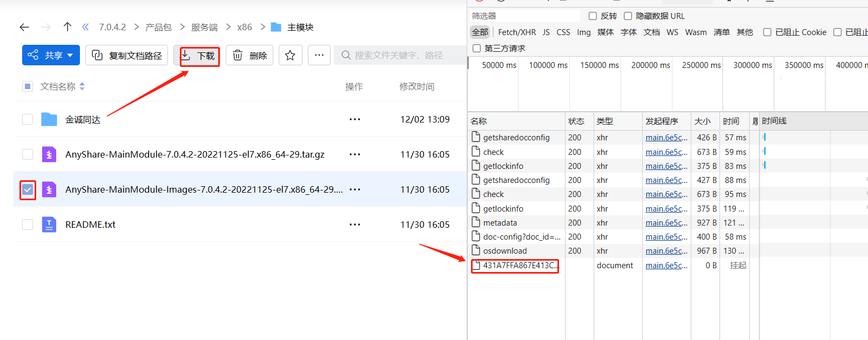
Task: Uncheck the AnyShare-MainModule-Images file checkbox
Action: (x=28, y=189)
